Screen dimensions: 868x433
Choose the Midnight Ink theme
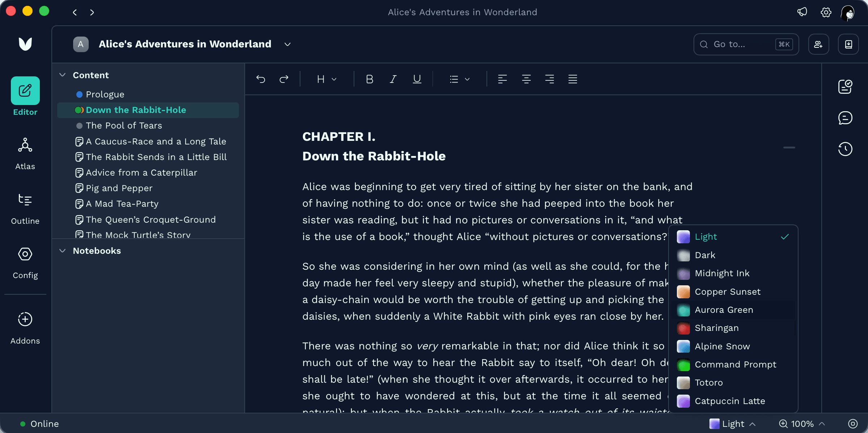(x=733, y=273)
